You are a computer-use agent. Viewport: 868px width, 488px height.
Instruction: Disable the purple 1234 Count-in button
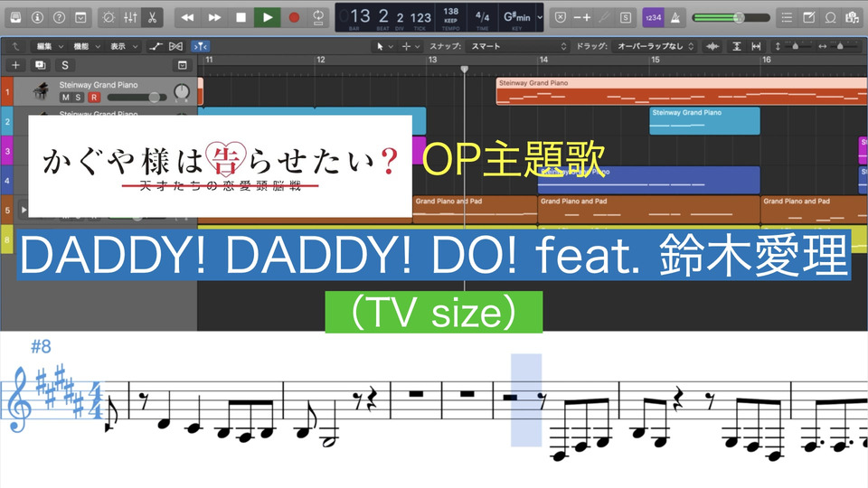pos(653,18)
